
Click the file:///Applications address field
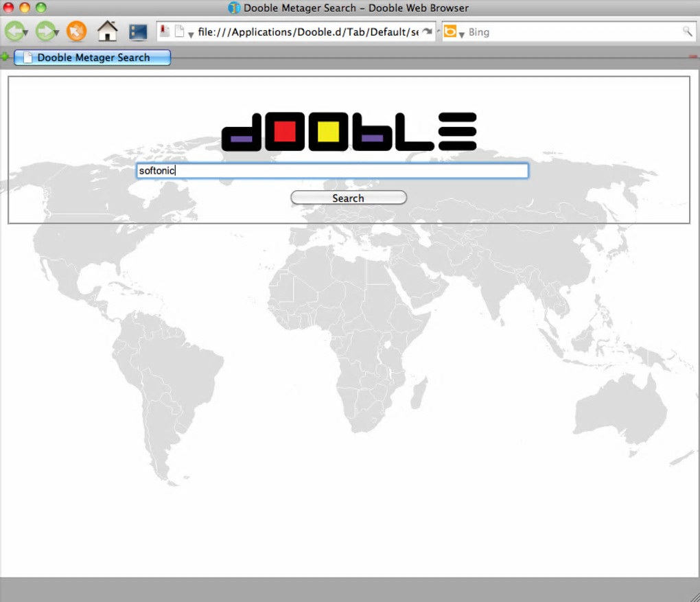pyautogui.click(x=308, y=32)
